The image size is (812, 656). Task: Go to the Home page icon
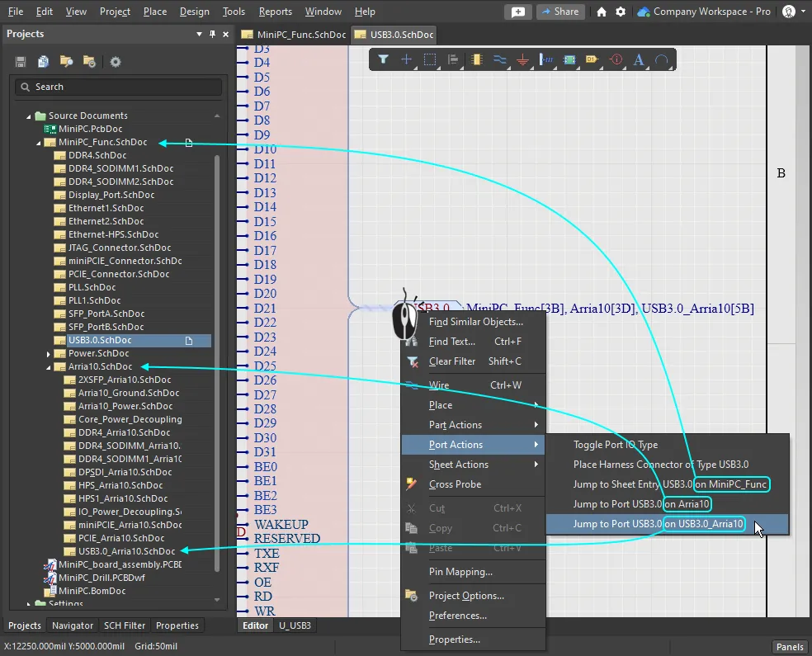602,12
